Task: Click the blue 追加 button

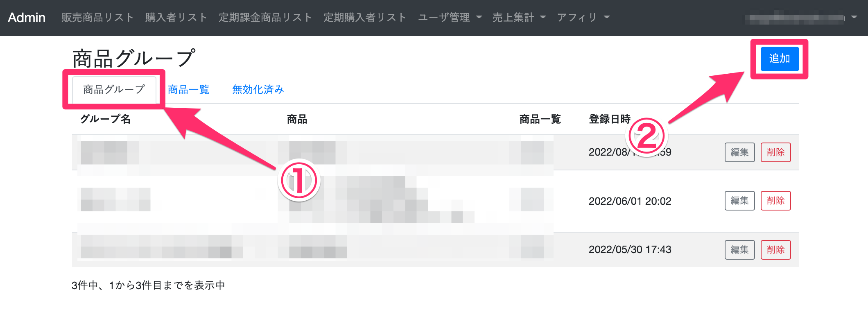Action: (x=779, y=59)
